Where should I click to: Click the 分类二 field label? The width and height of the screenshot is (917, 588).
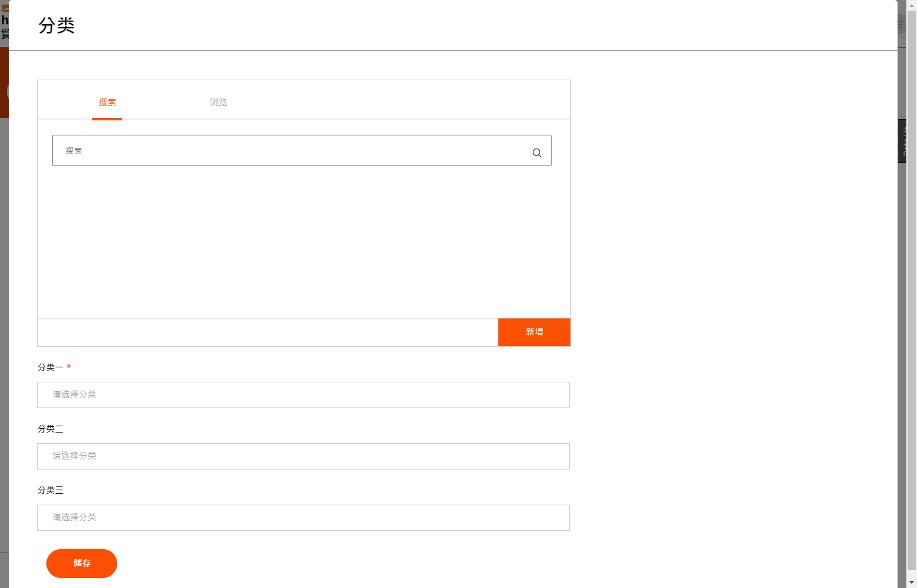[50, 429]
